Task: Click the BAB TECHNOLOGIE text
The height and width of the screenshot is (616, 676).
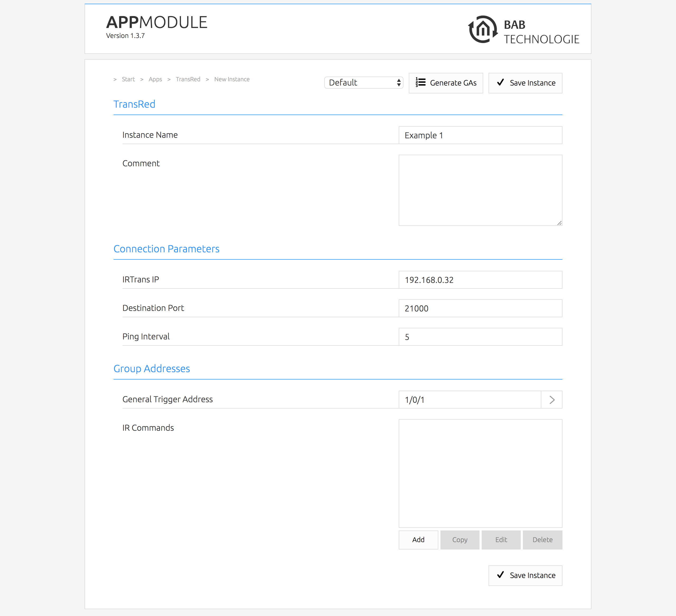Action: pyautogui.click(x=542, y=32)
